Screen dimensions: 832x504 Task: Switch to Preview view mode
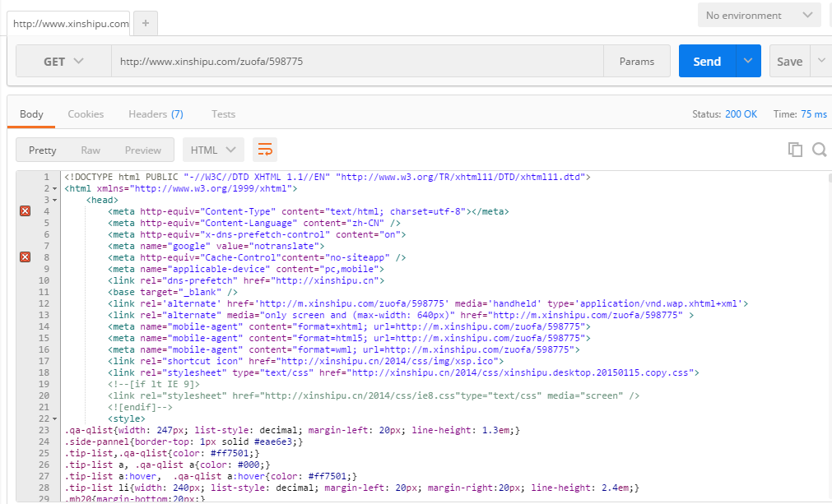143,150
